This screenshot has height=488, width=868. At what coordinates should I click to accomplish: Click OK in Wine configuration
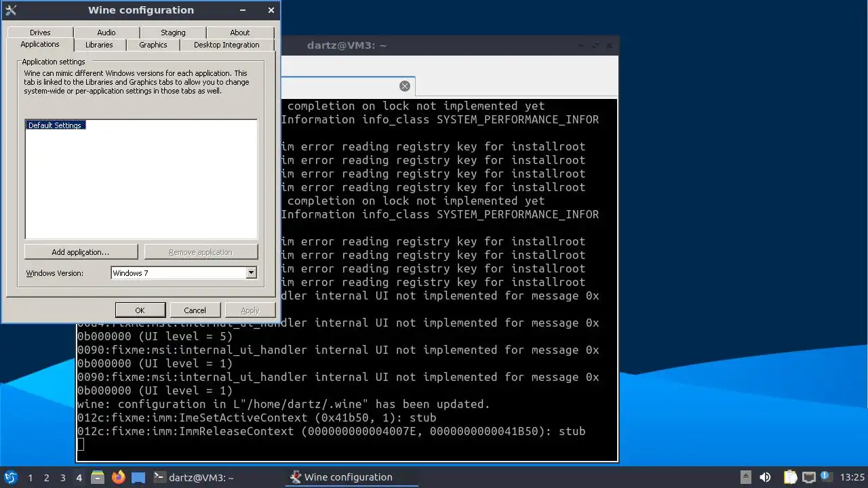[x=140, y=310]
